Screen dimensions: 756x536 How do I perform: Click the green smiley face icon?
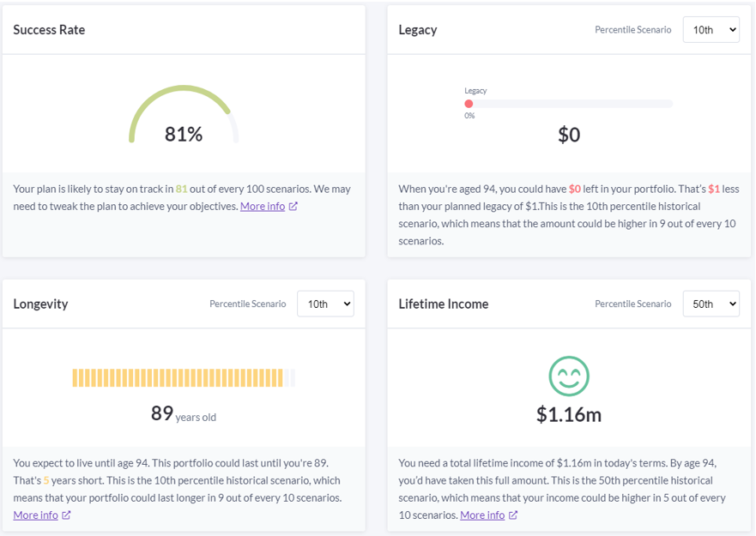click(x=569, y=376)
